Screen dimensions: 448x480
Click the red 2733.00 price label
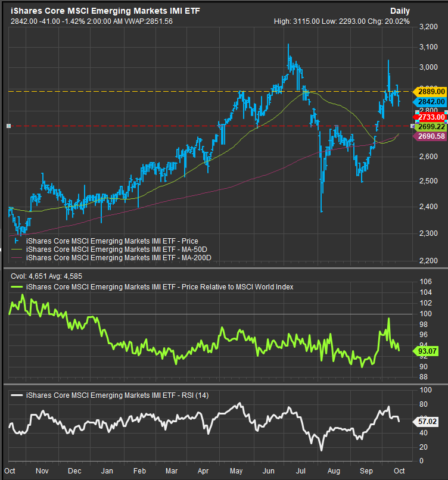(430, 117)
